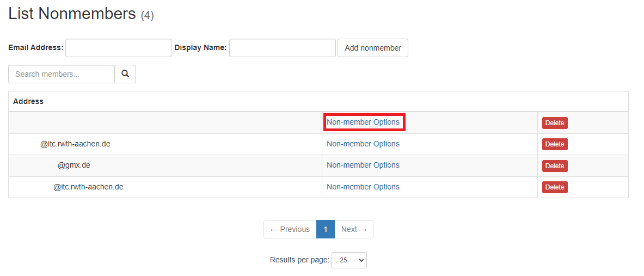The width and height of the screenshot is (644, 276).
Task: Click the Address column header
Action: point(28,101)
